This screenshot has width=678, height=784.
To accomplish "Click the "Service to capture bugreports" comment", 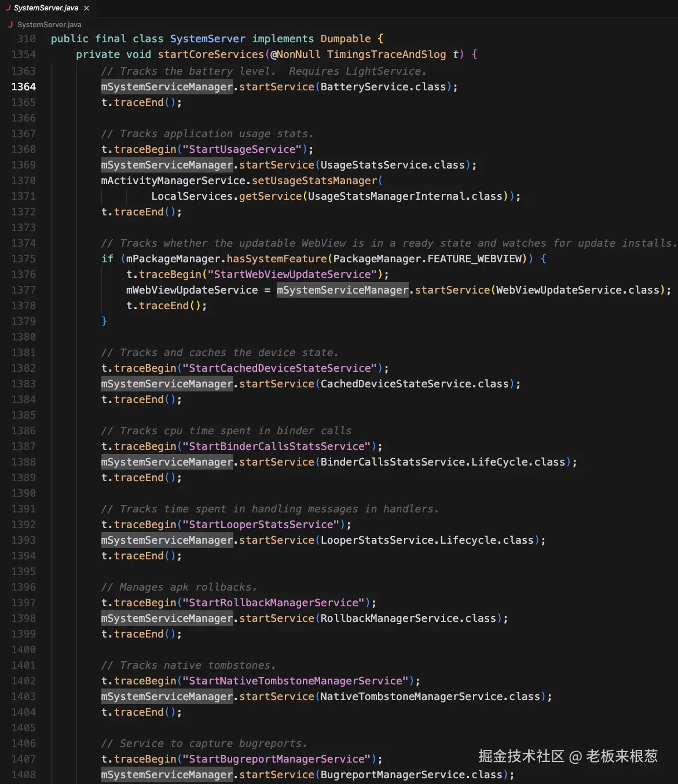I will coord(204,743).
